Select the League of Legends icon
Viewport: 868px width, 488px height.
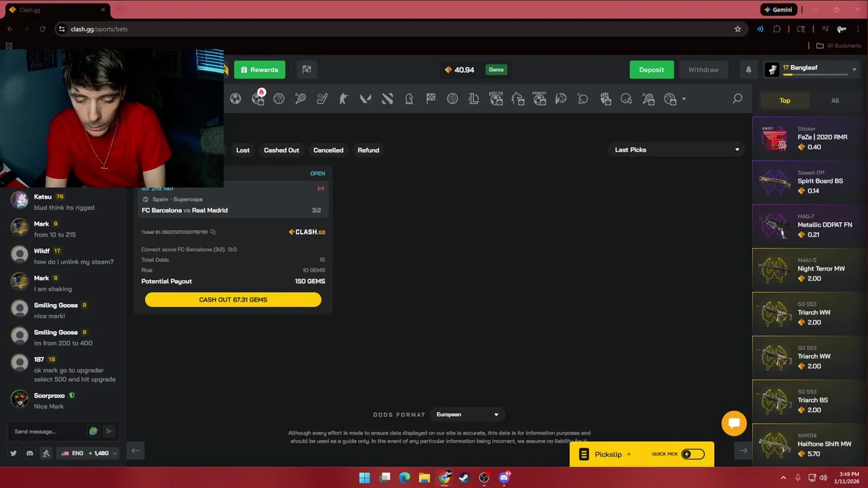[x=474, y=99]
